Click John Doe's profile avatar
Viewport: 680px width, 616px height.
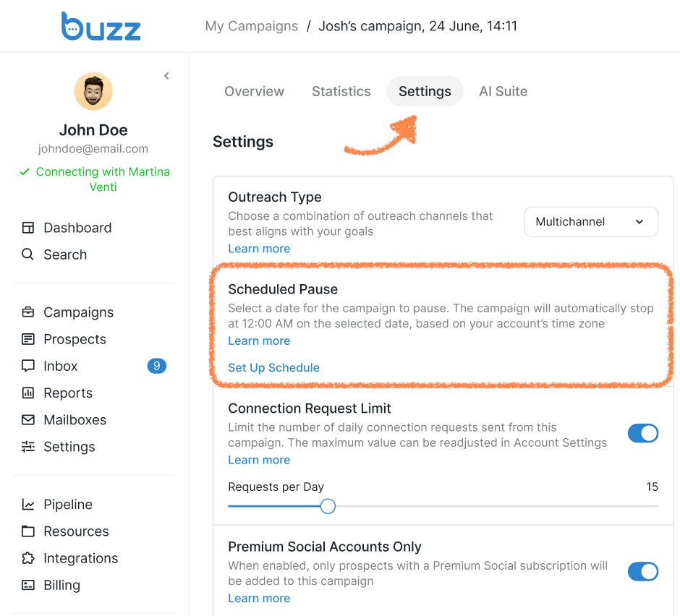click(93, 91)
